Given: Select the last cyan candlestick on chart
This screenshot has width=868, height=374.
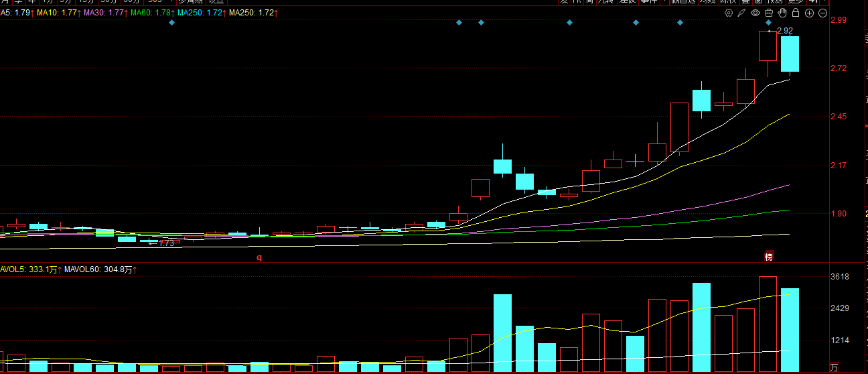Looking at the screenshot, I should pyautogui.click(x=790, y=54).
